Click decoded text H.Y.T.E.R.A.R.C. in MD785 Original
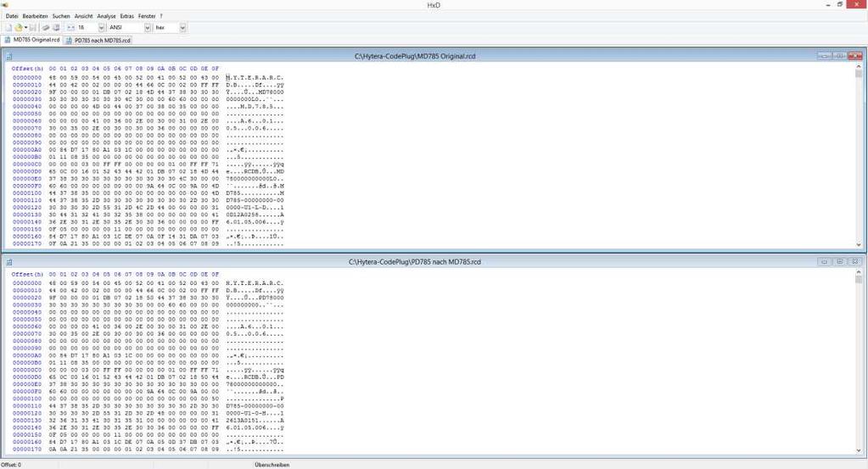Screen dimensions: 868x469 [x=255, y=78]
